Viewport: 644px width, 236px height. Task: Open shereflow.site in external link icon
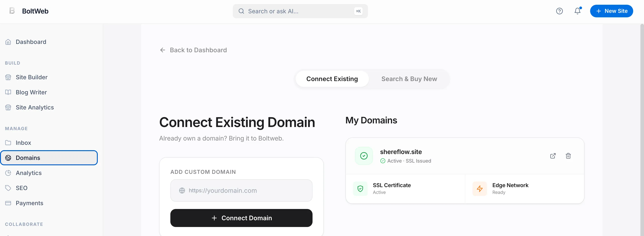[553, 156]
